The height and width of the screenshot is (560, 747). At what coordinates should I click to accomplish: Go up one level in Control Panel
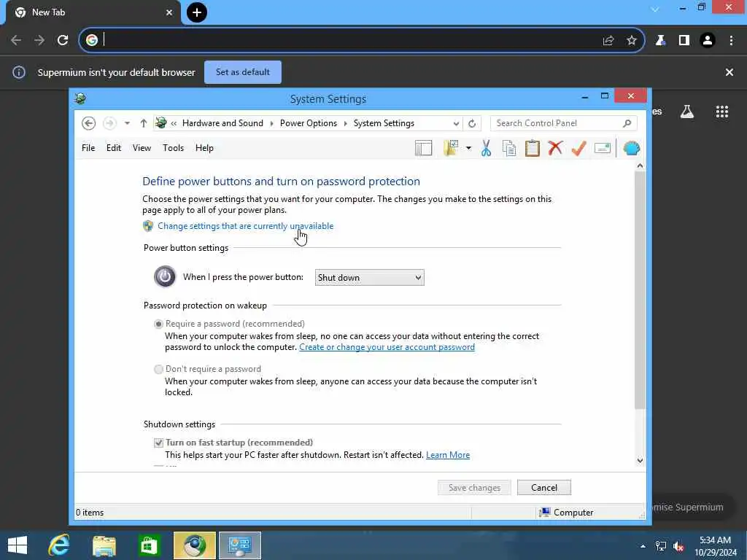144,123
